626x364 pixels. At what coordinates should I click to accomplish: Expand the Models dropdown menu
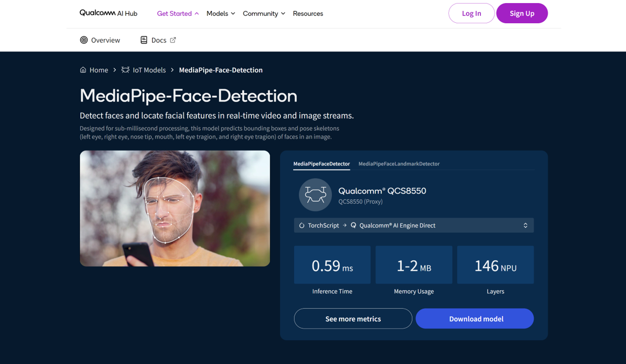point(220,14)
